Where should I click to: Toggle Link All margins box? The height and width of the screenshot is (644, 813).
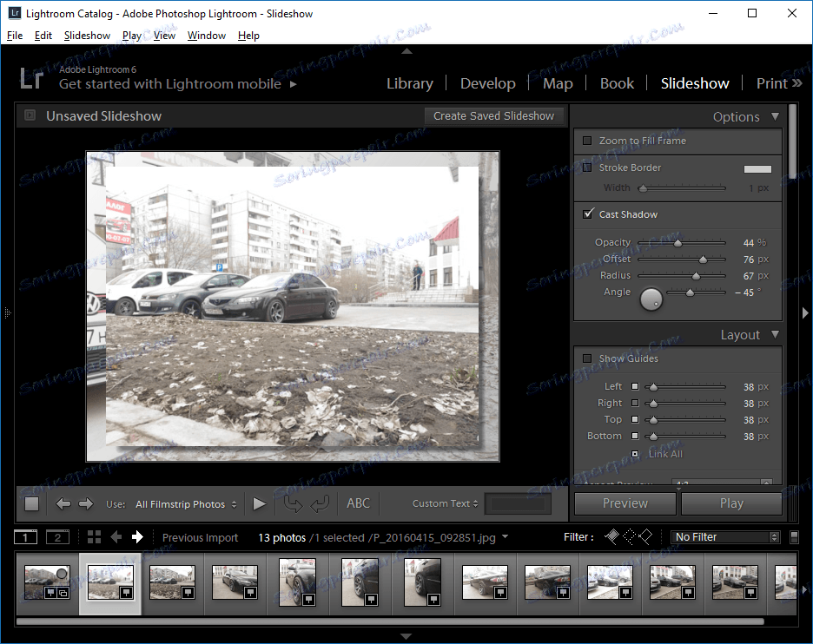click(x=635, y=454)
